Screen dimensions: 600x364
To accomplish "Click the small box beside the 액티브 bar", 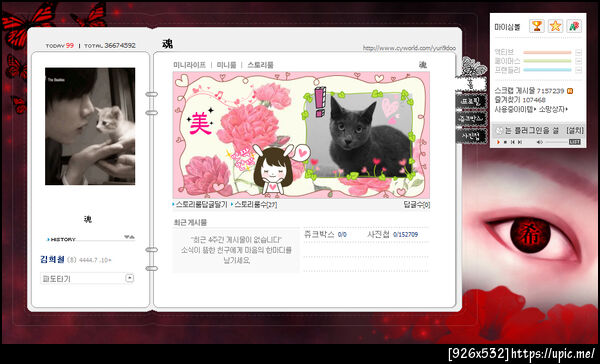I will pyautogui.click(x=578, y=52).
